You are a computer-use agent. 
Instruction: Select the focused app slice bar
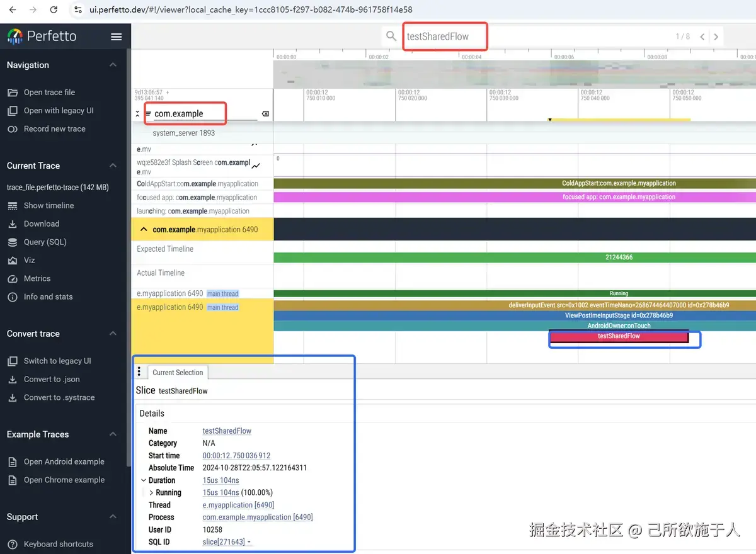click(515, 197)
